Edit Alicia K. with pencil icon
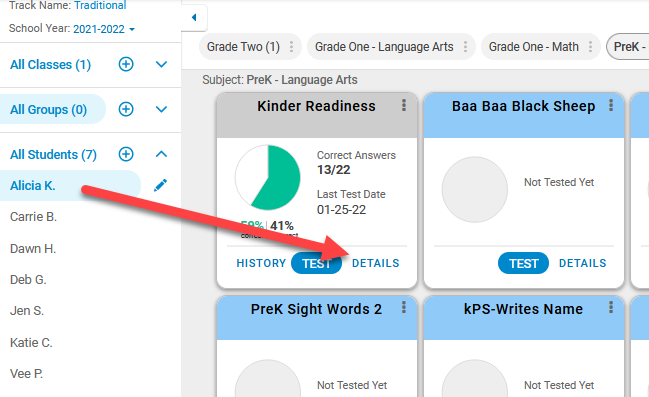This screenshot has height=397, width=649. click(160, 185)
